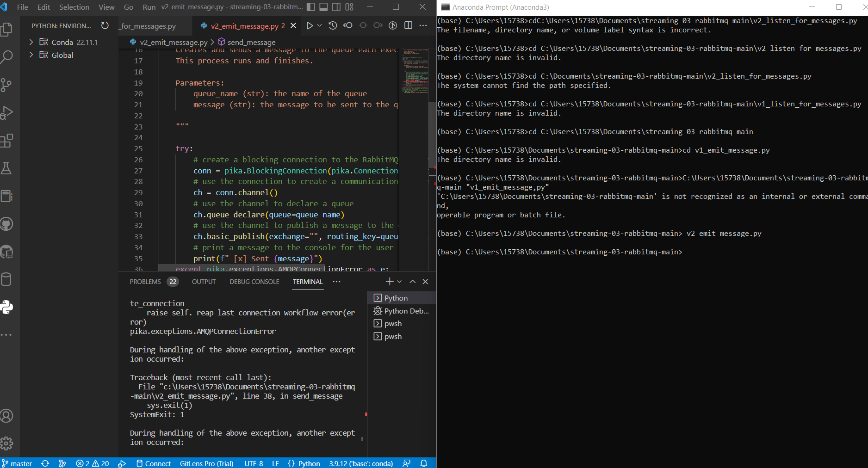Open the database view icon in activity bar

pos(6,279)
